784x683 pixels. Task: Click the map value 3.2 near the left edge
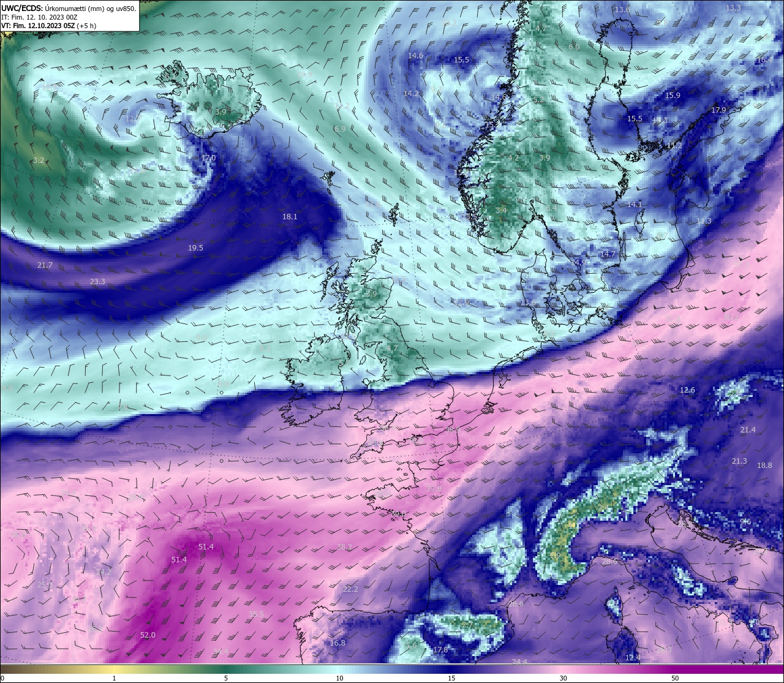(x=39, y=160)
